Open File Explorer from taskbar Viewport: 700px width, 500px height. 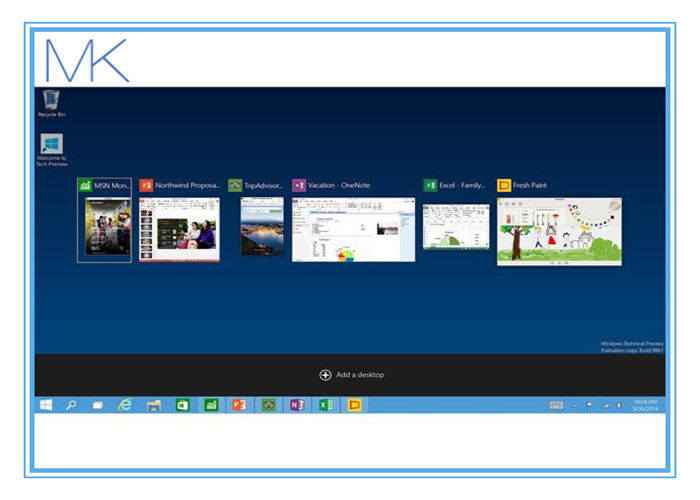click(x=154, y=405)
